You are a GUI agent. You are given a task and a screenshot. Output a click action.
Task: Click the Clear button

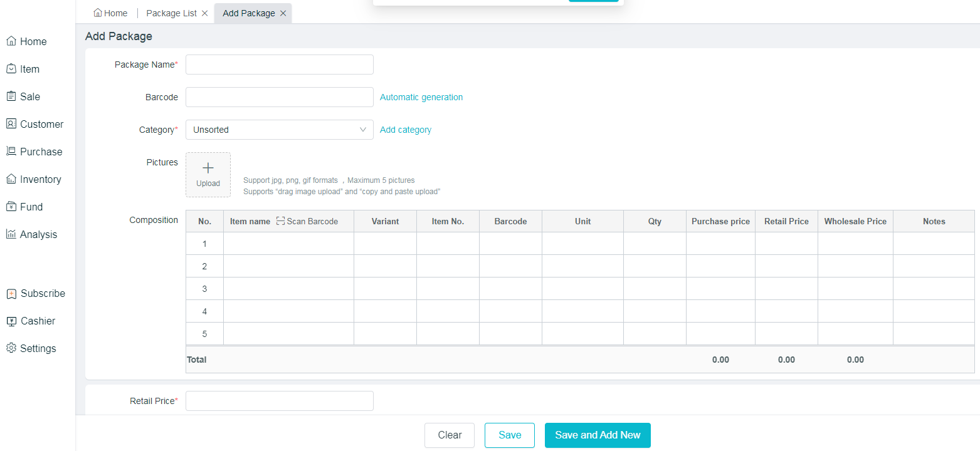tap(450, 435)
